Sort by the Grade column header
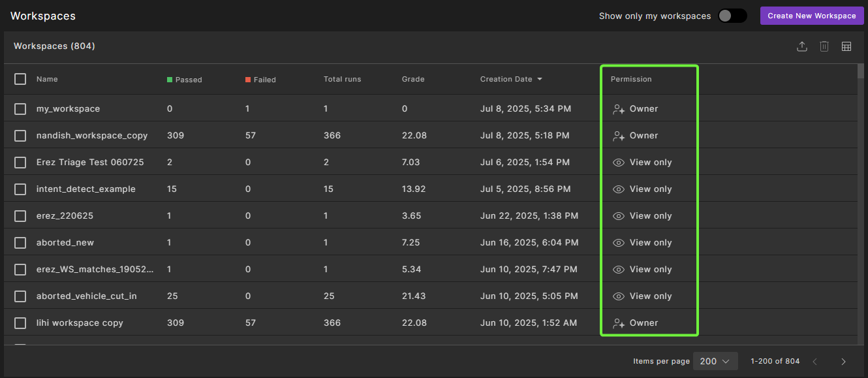The width and height of the screenshot is (868, 378). (x=413, y=79)
